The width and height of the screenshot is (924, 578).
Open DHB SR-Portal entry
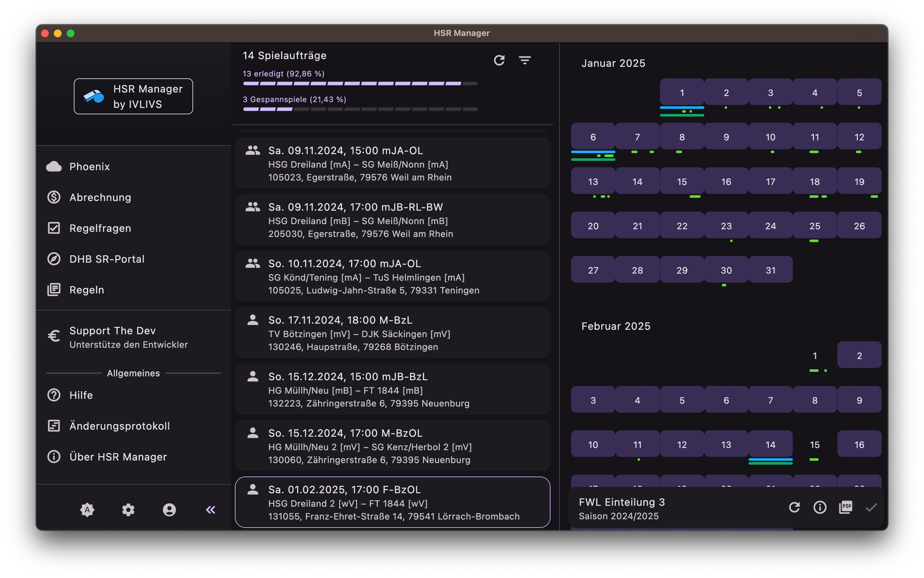point(133,259)
